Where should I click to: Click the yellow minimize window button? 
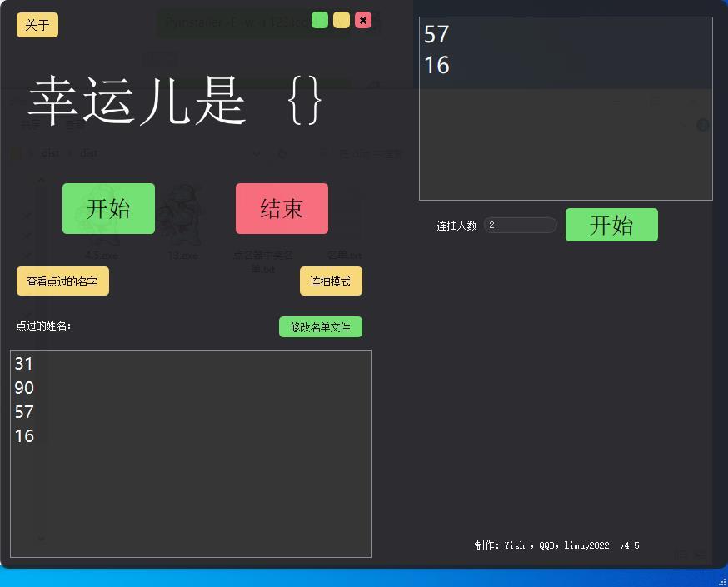[342, 21]
